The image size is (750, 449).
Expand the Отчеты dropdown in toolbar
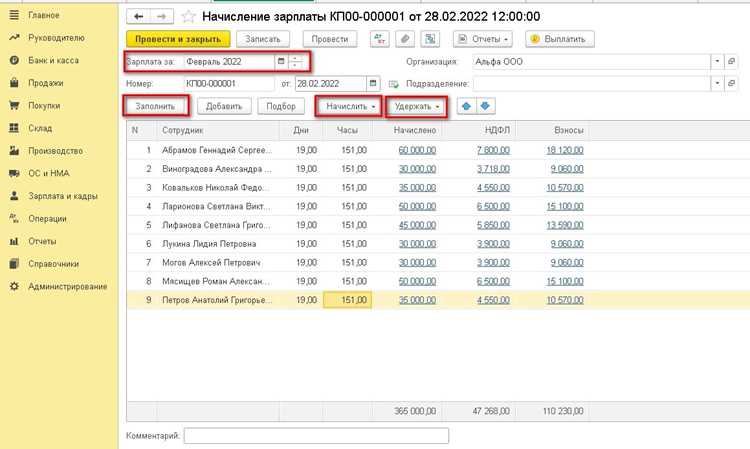[x=483, y=39]
